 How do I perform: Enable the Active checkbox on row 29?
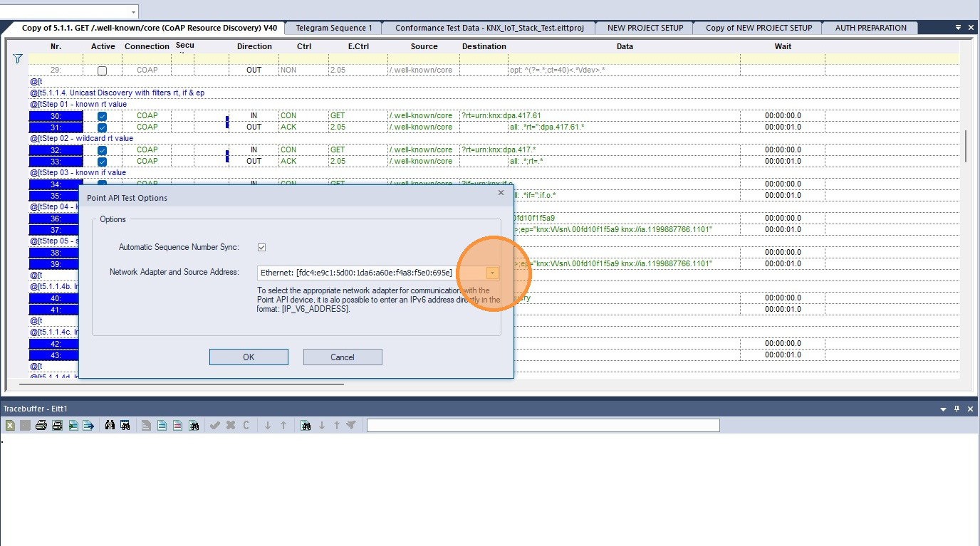(103, 70)
